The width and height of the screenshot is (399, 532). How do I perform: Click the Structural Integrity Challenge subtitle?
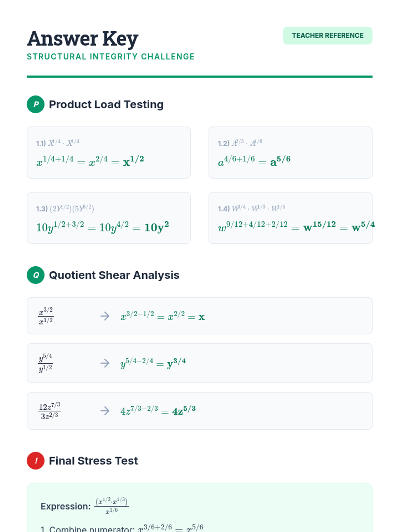click(x=111, y=57)
